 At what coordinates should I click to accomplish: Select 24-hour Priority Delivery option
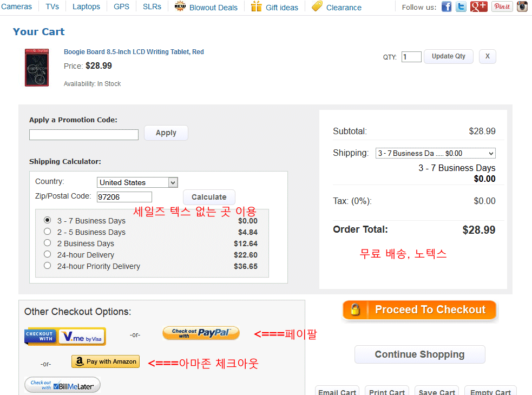(48, 266)
